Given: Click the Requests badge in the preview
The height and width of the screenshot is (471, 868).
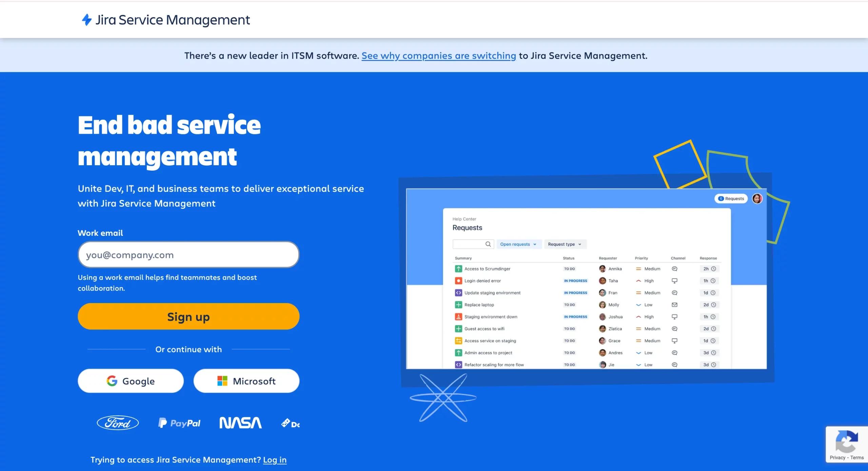Looking at the screenshot, I should [731, 199].
